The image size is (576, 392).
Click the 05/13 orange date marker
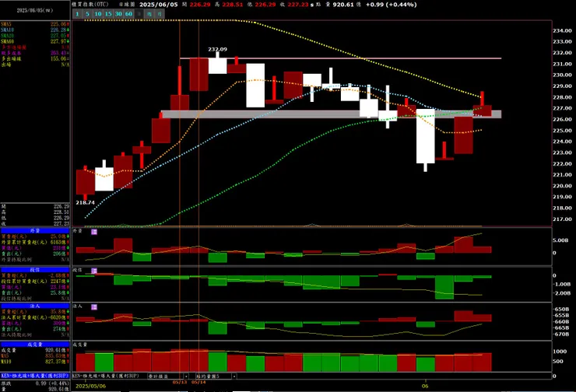(180, 383)
